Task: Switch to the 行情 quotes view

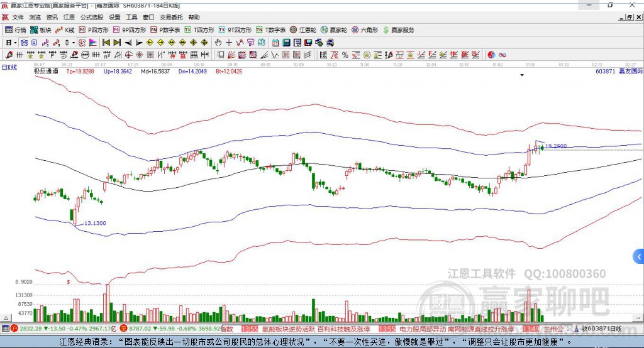Action: click(x=16, y=30)
